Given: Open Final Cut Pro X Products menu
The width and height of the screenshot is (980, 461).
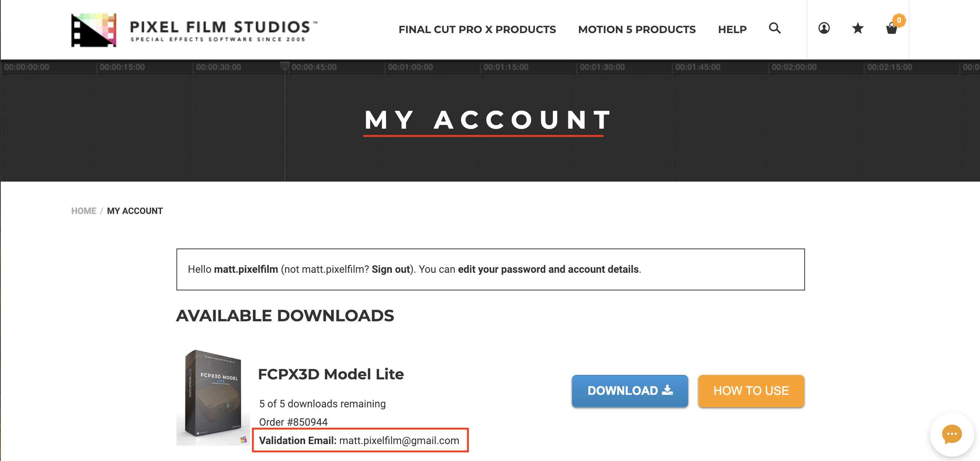Looking at the screenshot, I should pos(477,29).
